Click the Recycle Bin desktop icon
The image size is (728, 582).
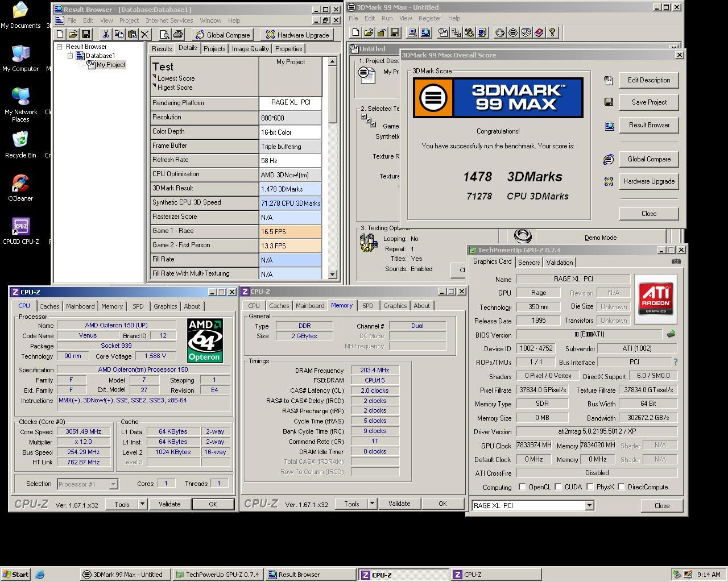coord(20,144)
